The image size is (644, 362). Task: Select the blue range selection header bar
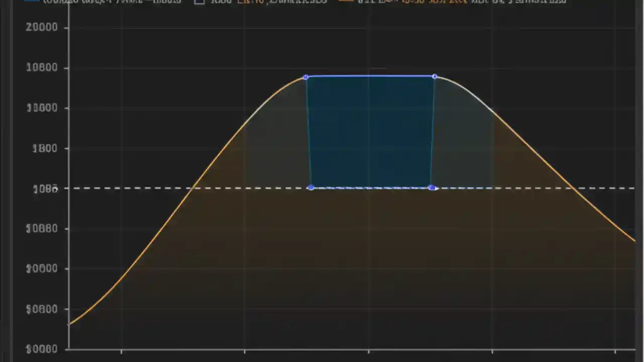[370, 76]
